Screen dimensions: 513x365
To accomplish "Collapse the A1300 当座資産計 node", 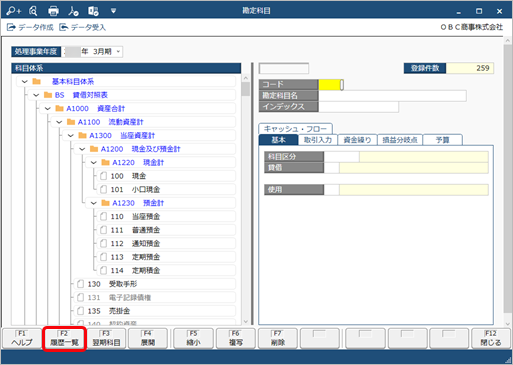I will pyautogui.click(x=71, y=135).
